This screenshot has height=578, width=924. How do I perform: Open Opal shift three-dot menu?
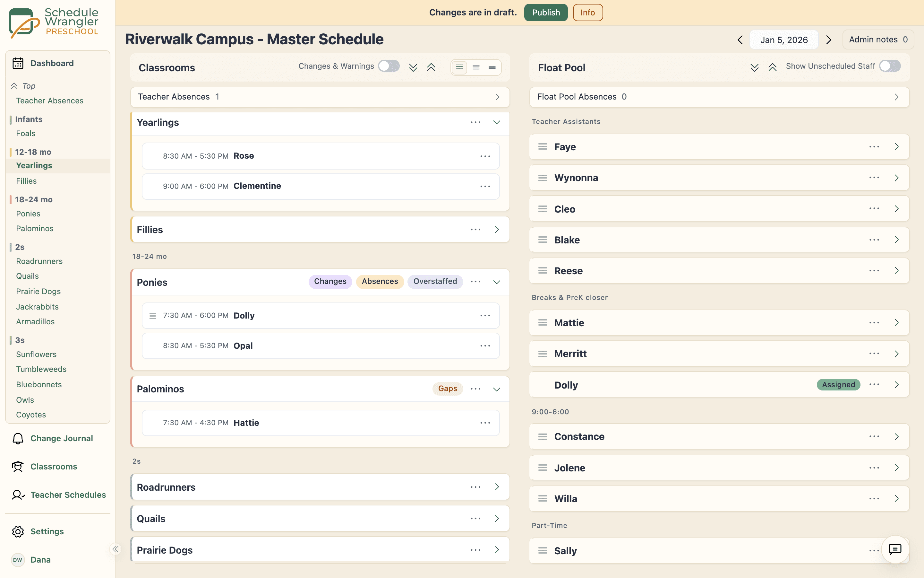tap(485, 346)
